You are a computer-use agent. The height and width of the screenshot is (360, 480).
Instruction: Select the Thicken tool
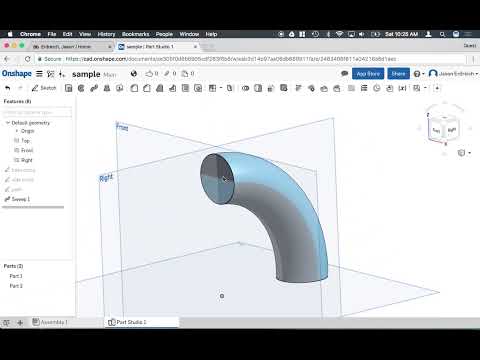coord(119,88)
